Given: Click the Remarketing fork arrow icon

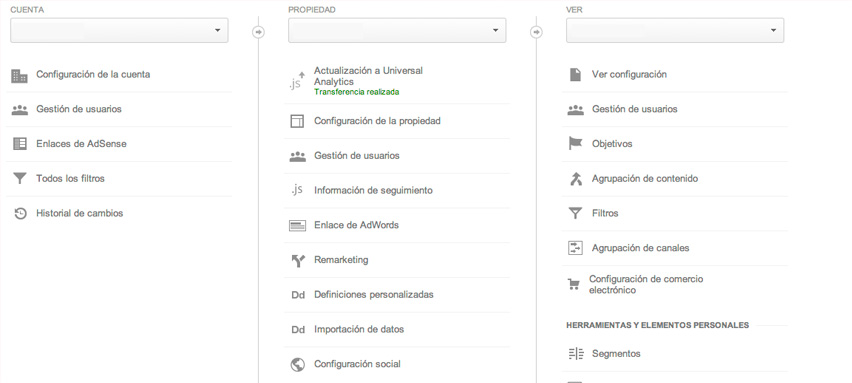Looking at the screenshot, I should (x=298, y=261).
